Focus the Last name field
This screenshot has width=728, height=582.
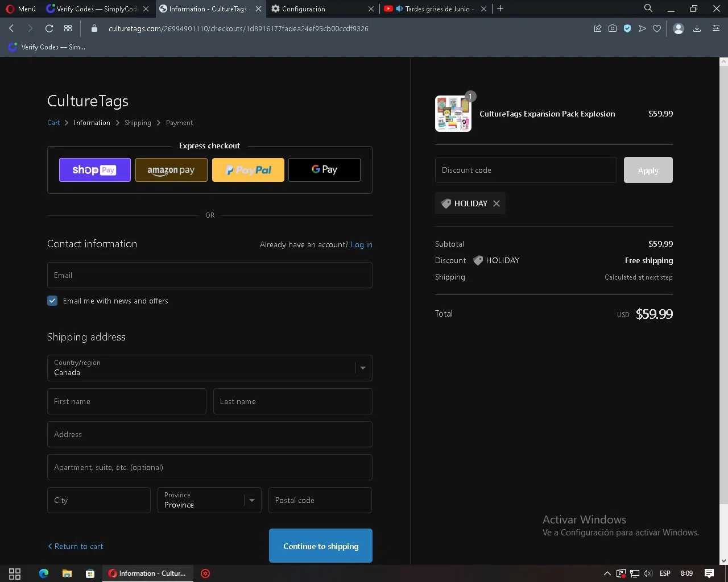[293, 401]
